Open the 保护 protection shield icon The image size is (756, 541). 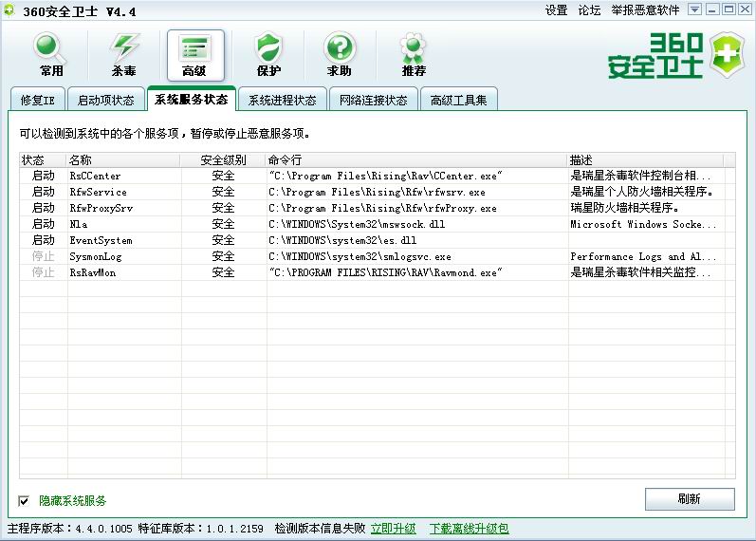point(268,54)
